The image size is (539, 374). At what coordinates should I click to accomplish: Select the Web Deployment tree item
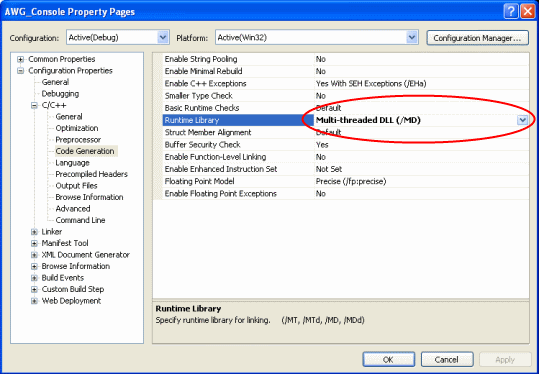(71, 301)
